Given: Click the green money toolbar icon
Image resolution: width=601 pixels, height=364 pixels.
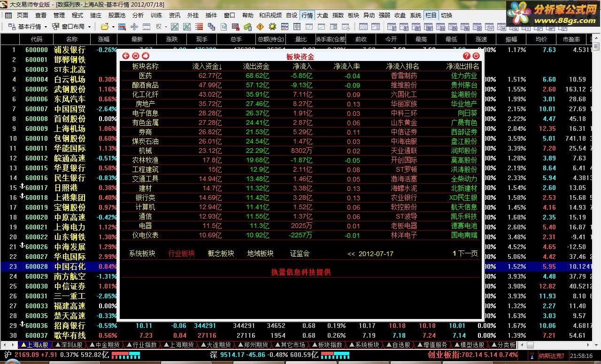Looking at the screenshot, I should click(247, 27).
